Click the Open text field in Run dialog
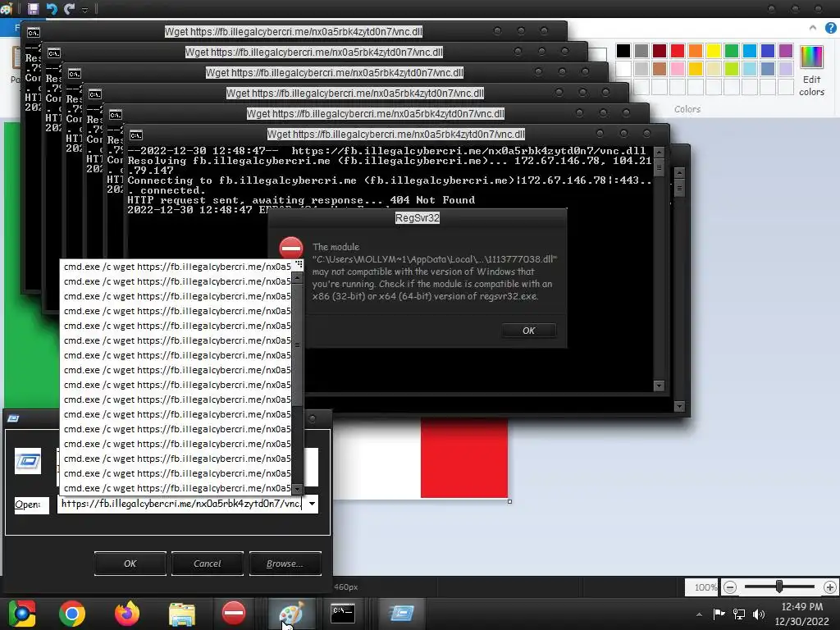The height and width of the screenshot is (630, 840). pyautogui.click(x=181, y=504)
